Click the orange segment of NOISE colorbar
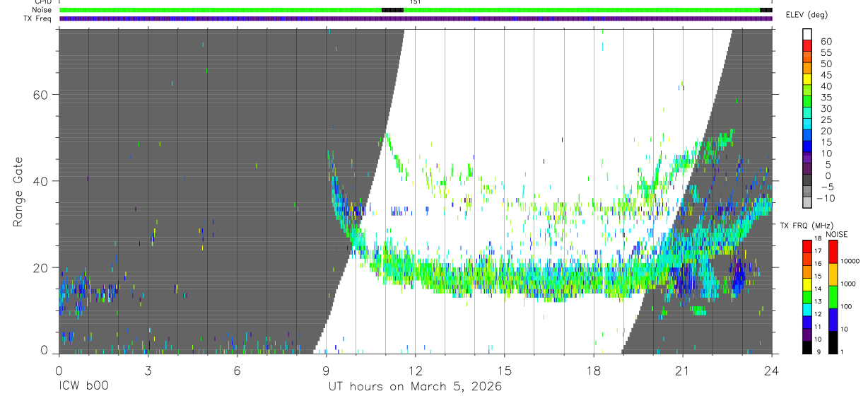 832,274
